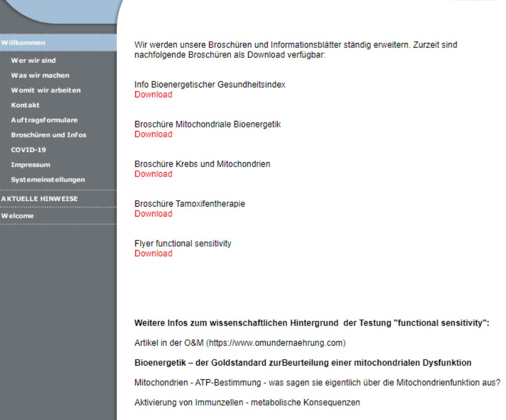506x420 pixels.
Task: Download Broschüre Mitochondriale Bioenergetik
Action: point(153,134)
